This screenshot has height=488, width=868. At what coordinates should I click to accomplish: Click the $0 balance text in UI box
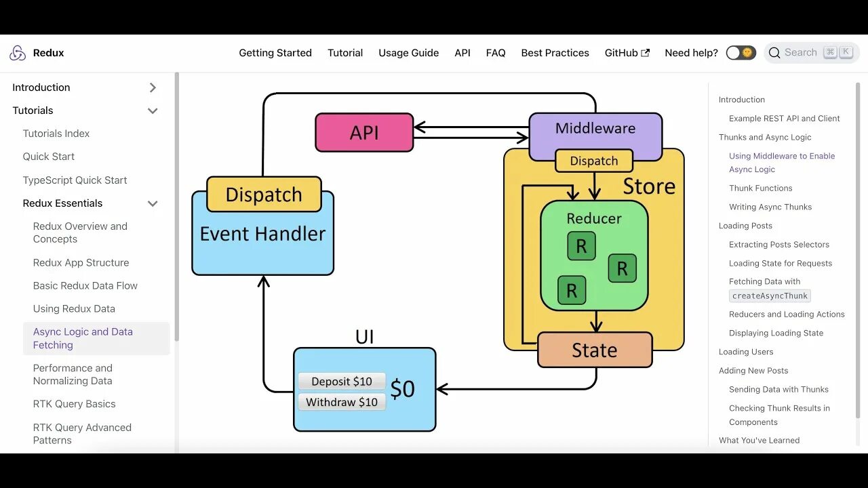402,389
